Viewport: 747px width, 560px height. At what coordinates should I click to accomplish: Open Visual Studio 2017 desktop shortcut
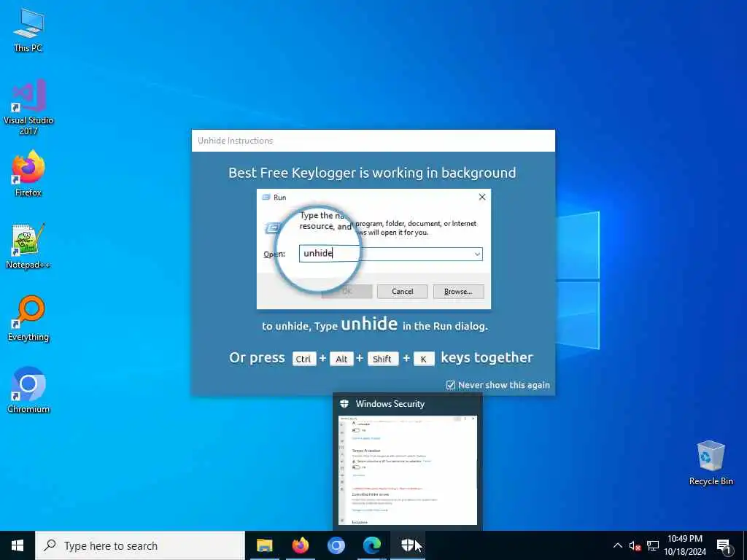click(28, 106)
